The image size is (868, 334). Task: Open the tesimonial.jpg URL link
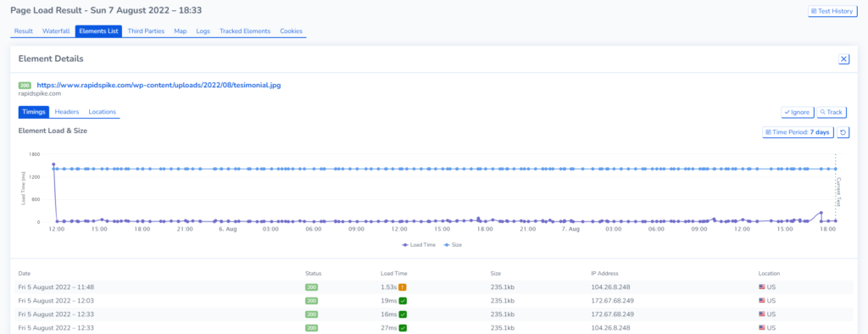pos(159,86)
